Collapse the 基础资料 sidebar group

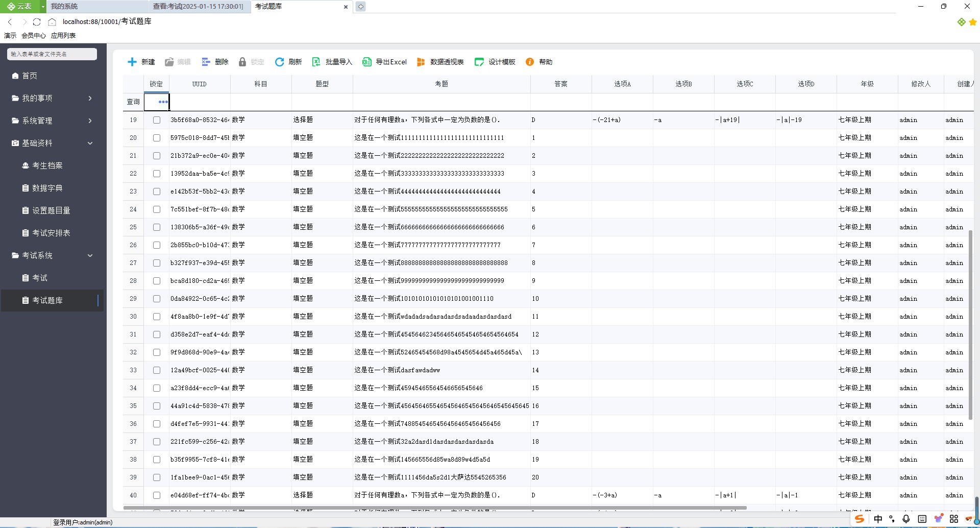coord(53,143)
